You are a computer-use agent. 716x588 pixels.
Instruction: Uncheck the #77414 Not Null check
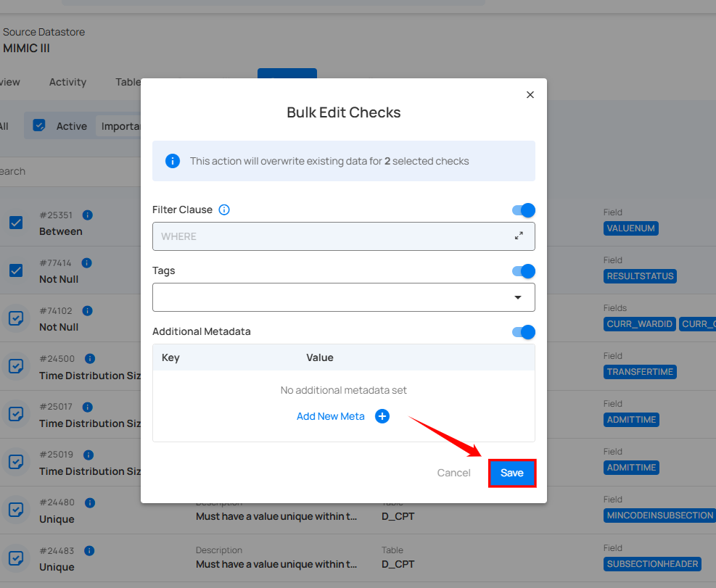16,270
